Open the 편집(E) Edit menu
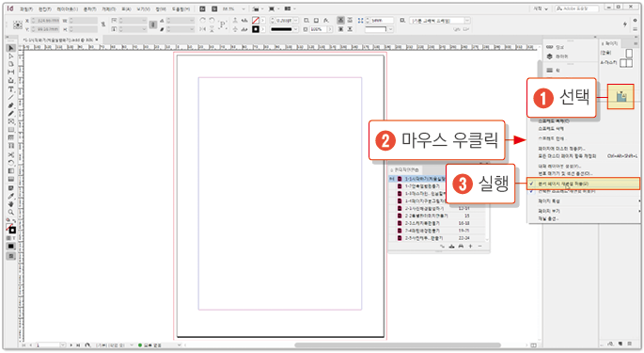The image size is (644, 353). [45, 8]
